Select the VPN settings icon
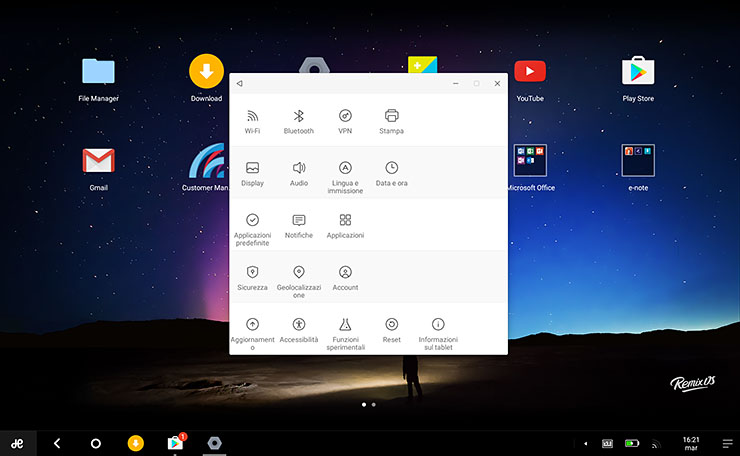This screenshot has width=740, height=456. pyautogui.click(x=345, y=116)
